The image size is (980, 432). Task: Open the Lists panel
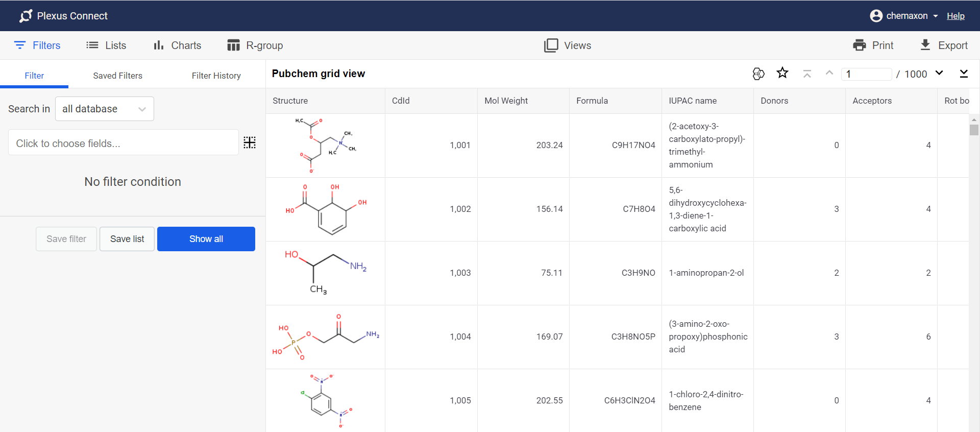click(x=106, y=45)
